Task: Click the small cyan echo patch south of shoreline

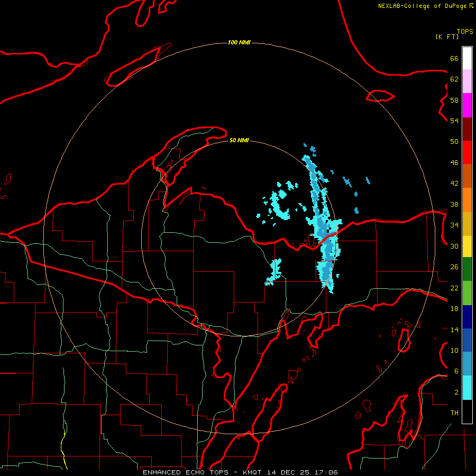Action: pyautogui.click(x=274, y=272)
